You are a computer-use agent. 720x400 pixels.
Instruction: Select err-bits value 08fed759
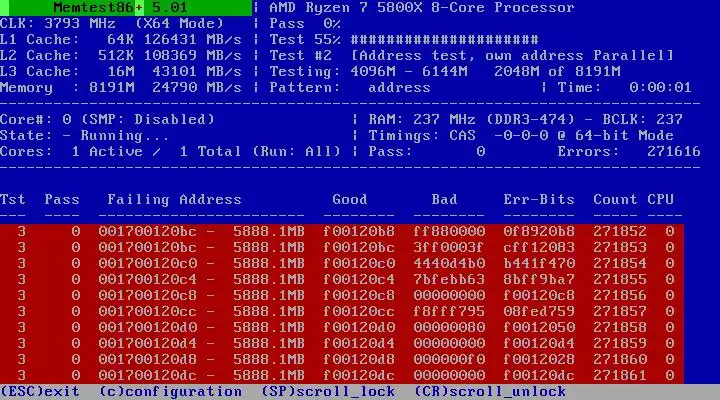point(539,311)
